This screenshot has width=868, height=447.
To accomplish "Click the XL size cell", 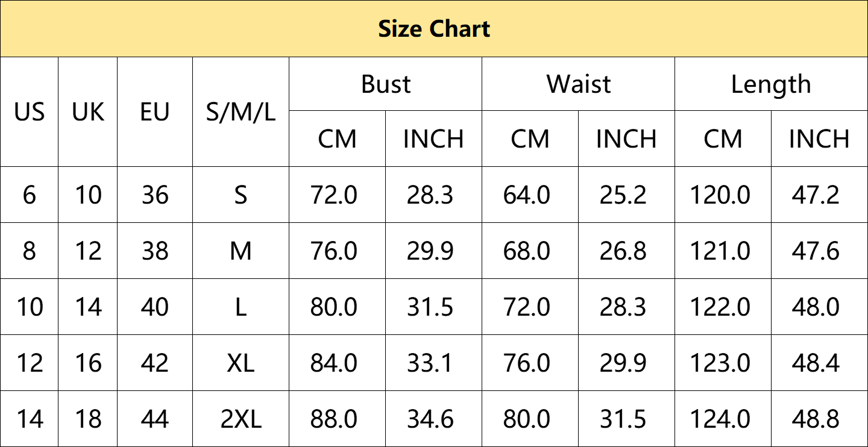I will (241, 363).
